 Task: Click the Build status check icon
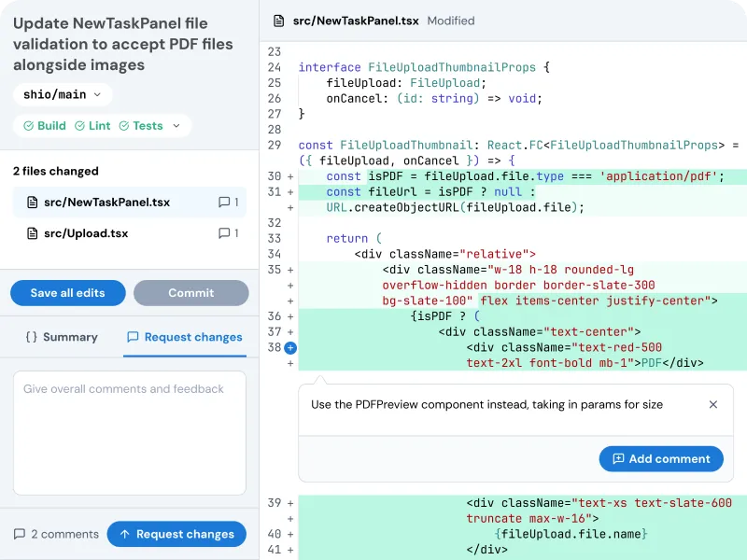pyautogui.click(x=29, y=126)
